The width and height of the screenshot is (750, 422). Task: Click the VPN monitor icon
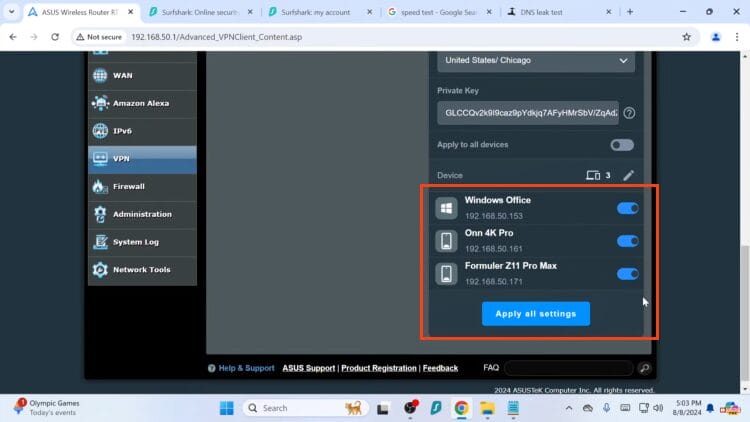tap(100, 159)
